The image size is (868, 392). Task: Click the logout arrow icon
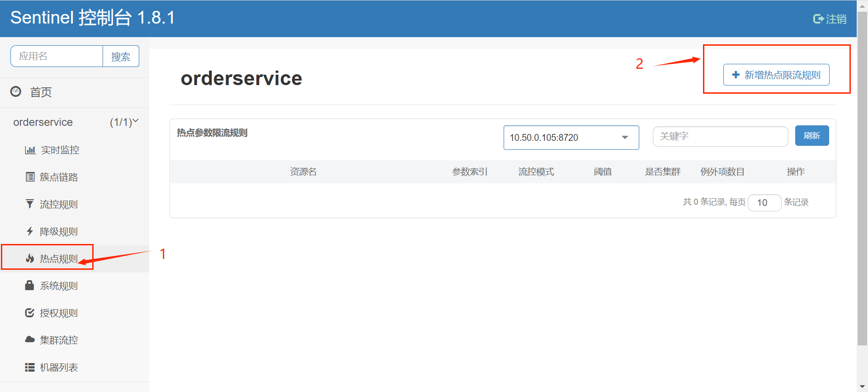(818, 19)
